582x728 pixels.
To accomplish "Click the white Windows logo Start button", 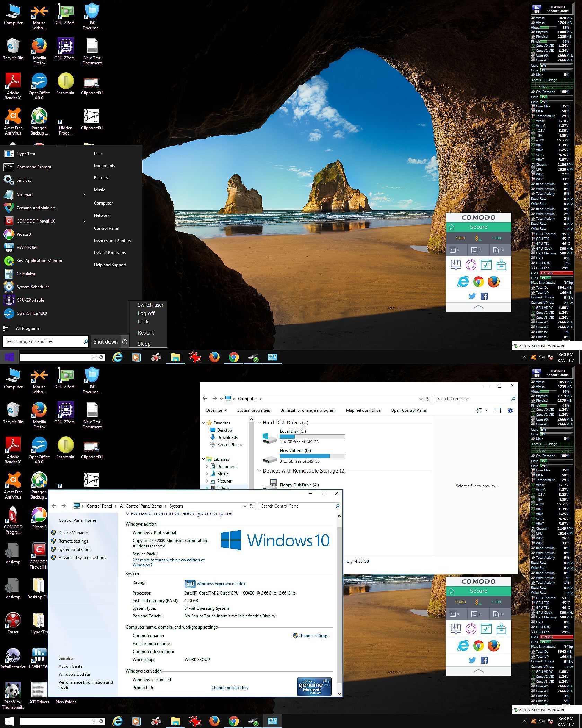I will tap(9, 721).
